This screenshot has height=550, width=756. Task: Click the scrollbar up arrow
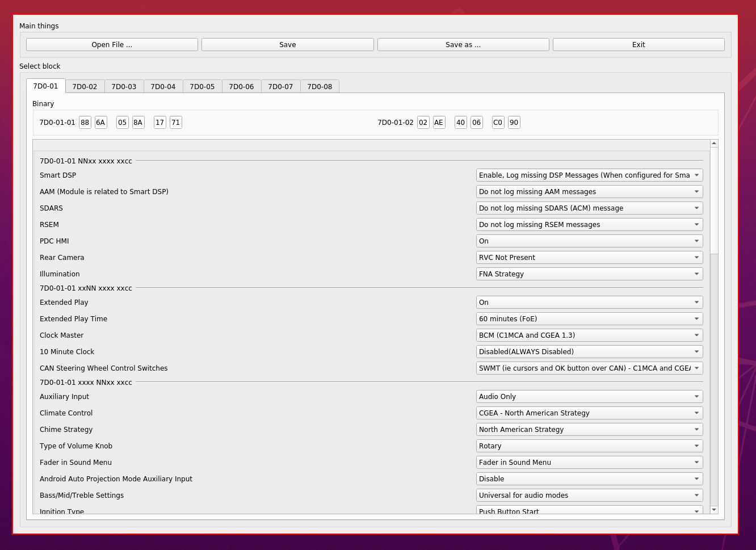714,144
